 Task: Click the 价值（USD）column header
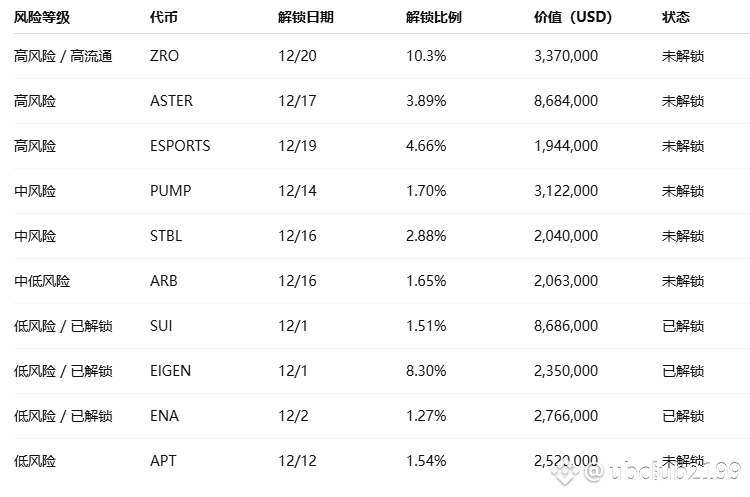click(x=574, y=17)
